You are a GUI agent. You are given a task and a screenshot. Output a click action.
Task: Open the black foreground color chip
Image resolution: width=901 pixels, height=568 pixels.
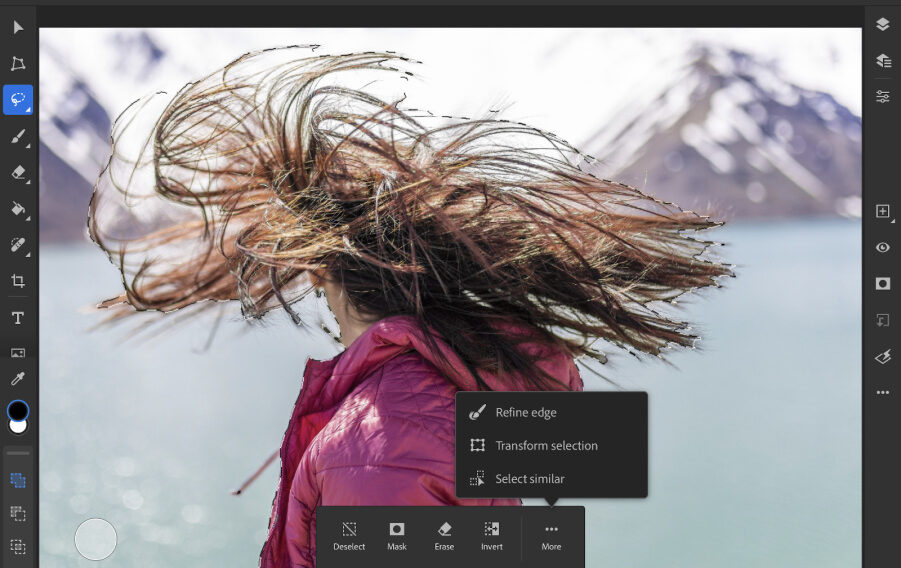[18, 410]
